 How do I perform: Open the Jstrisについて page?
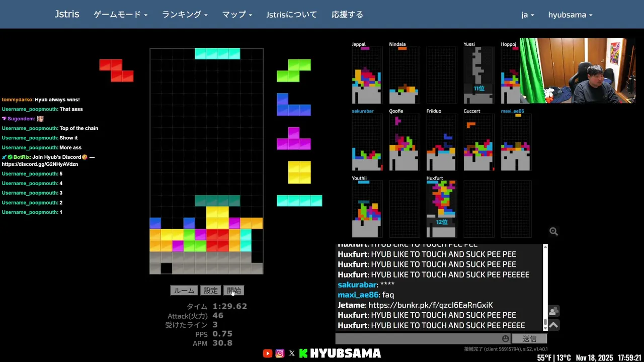292,15
